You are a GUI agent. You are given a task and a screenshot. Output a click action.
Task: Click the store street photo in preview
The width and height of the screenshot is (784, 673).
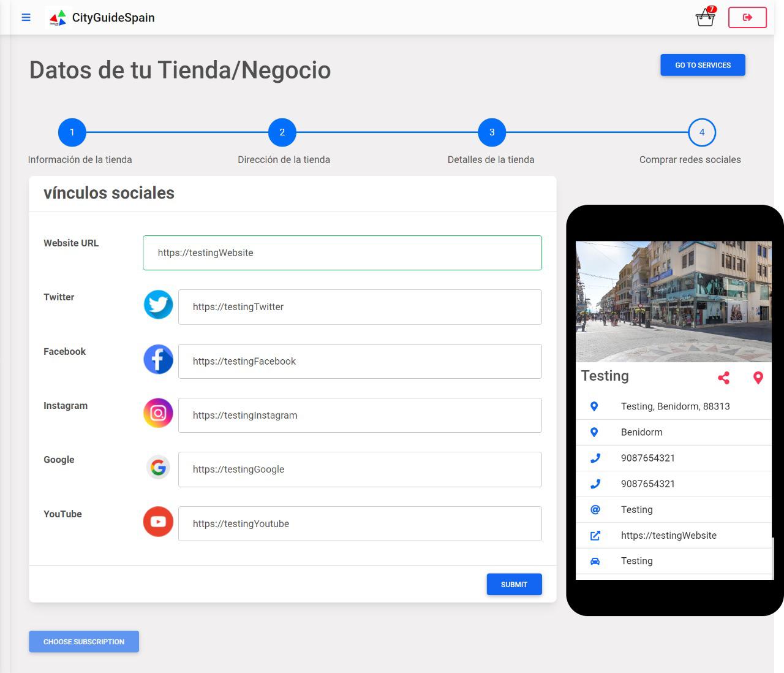tap(673, 301)
